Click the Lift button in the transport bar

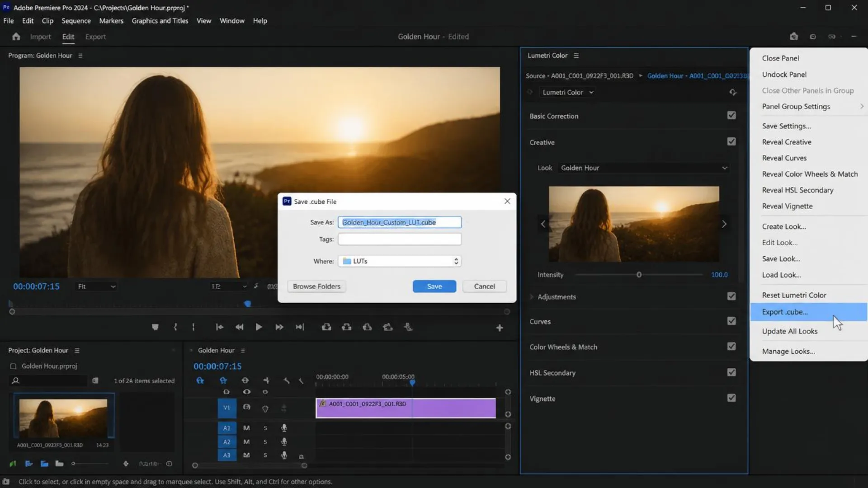point(326,327)
